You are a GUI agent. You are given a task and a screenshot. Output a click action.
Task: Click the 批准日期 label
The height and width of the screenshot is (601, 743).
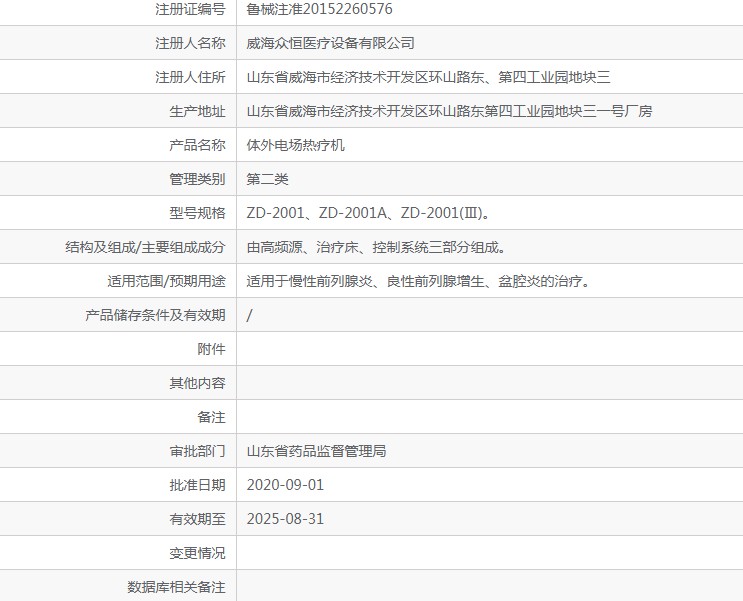197,485
